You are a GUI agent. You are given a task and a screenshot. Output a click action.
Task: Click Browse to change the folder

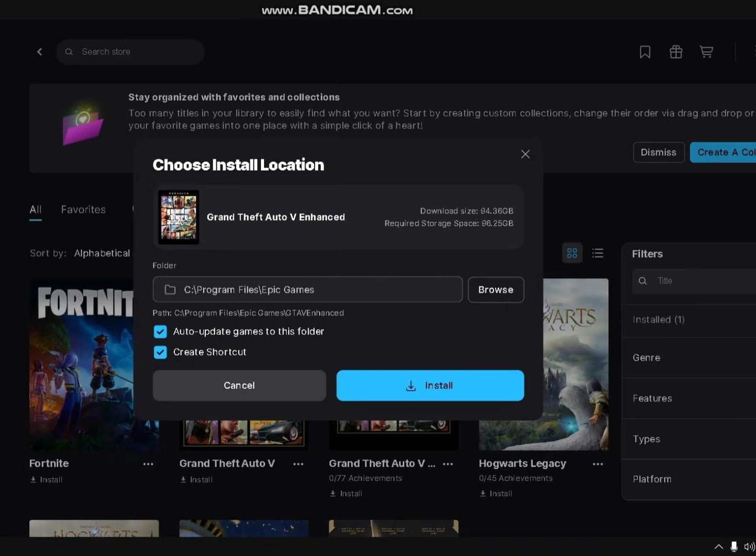[x=496, y=289]
